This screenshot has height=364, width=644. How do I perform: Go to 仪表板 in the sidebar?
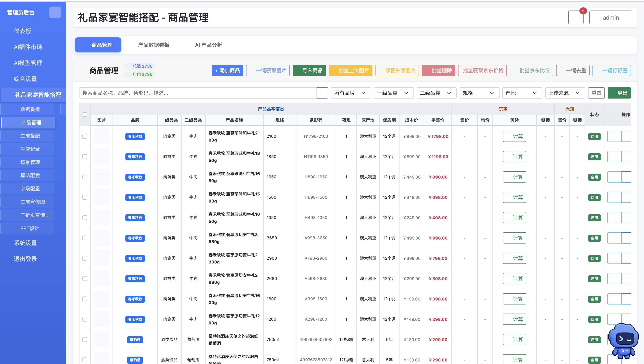pyautogui.click(x=23, y=31)
